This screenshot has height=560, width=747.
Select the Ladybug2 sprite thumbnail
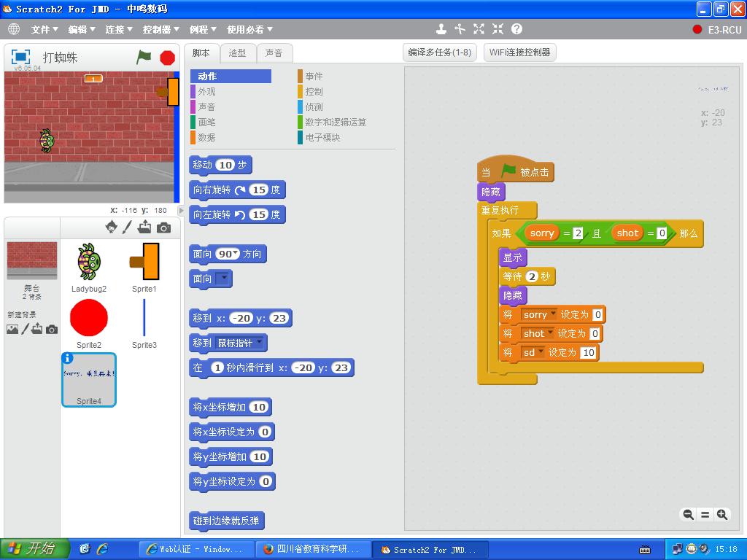click(89, 261)
